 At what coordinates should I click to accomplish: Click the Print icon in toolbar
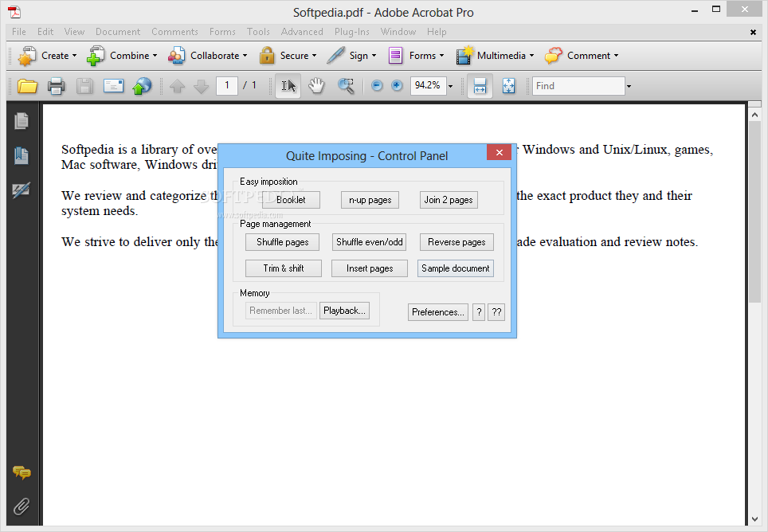pos(57,86)
